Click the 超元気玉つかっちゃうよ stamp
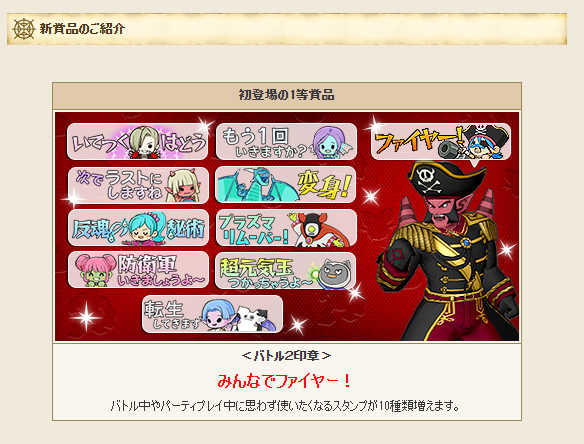This screenshot has width=584, height=444. 286,270
